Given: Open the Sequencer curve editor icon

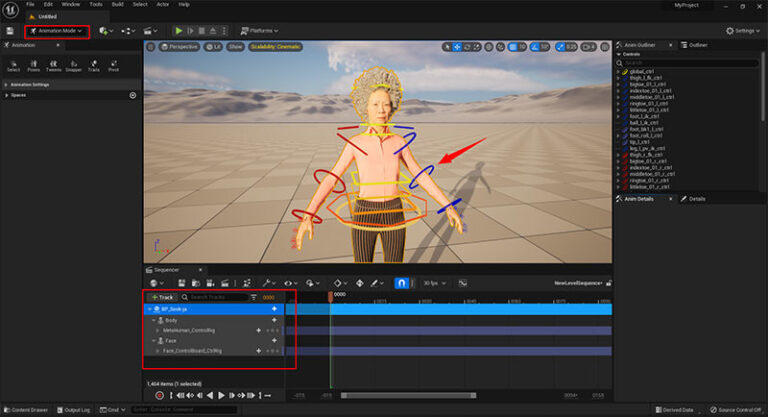Looking at the screenshot, I should [x=462, y=283].
